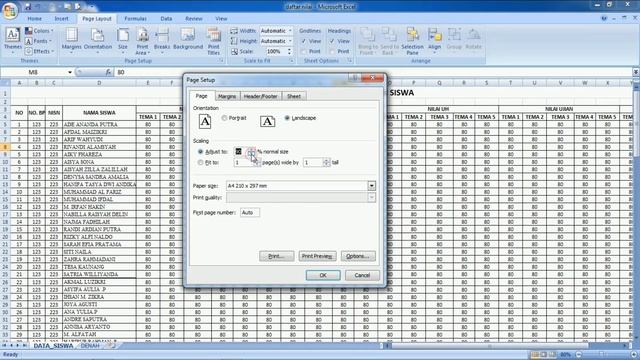
Task: Select the Adjust to scaling option
Action: point(200,151)
